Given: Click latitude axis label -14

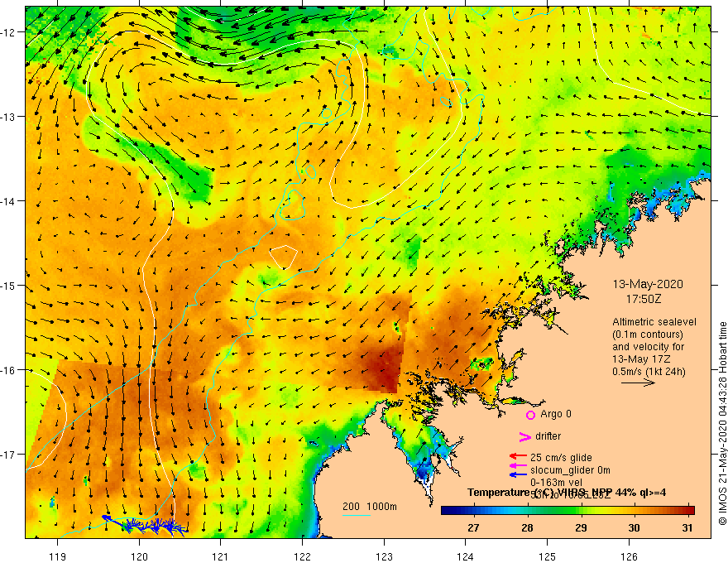Looking at the screenshot, I should pyautogui.click(x=8, y=201).
